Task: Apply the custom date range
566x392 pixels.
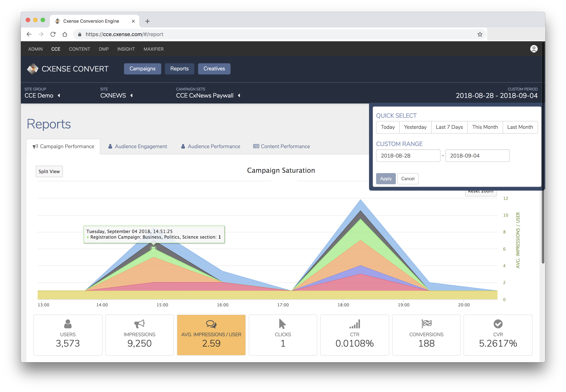Action: click(386, 179)
